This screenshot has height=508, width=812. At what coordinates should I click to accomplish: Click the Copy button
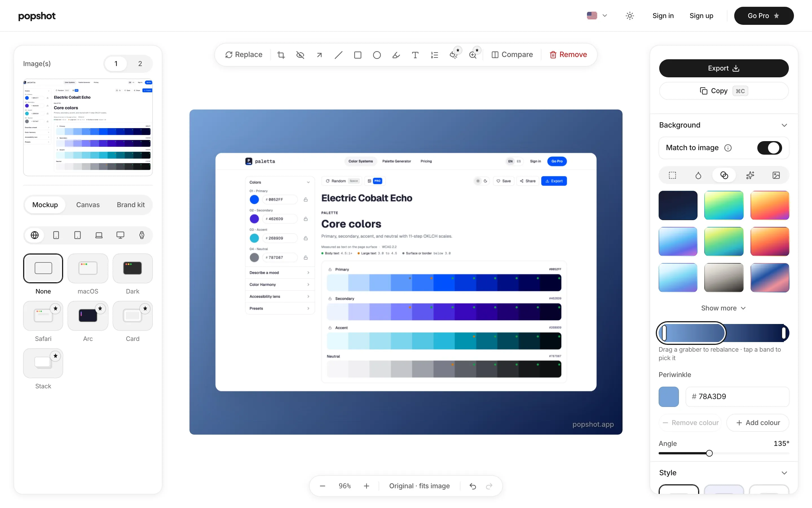click(x=724, y=91)
